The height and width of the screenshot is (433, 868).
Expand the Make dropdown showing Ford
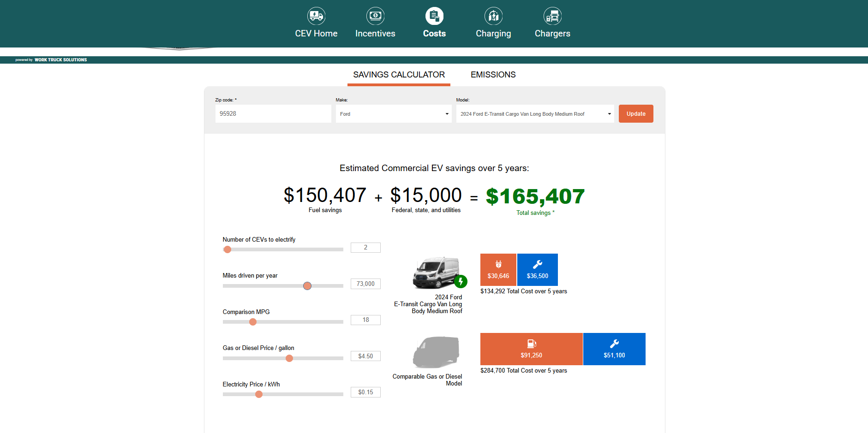[x=393, y=114]
